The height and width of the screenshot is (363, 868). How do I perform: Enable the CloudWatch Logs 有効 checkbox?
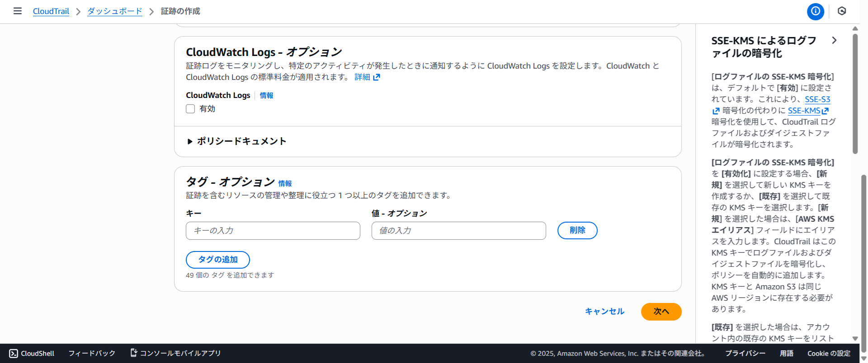(190, 109)
